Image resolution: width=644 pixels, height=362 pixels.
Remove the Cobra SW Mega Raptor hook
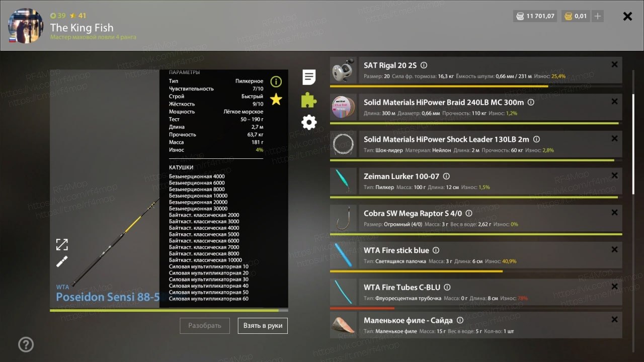(x=614, y=213)
